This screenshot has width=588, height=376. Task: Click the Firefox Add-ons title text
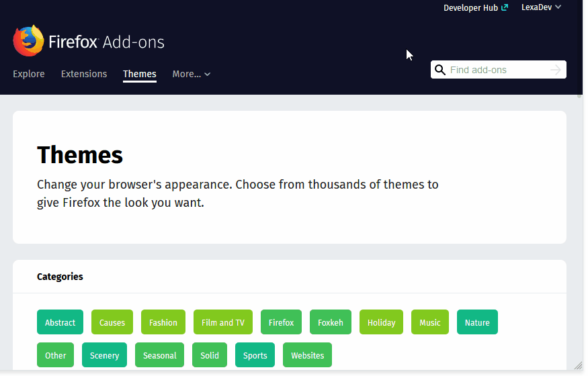click(107, 42)
